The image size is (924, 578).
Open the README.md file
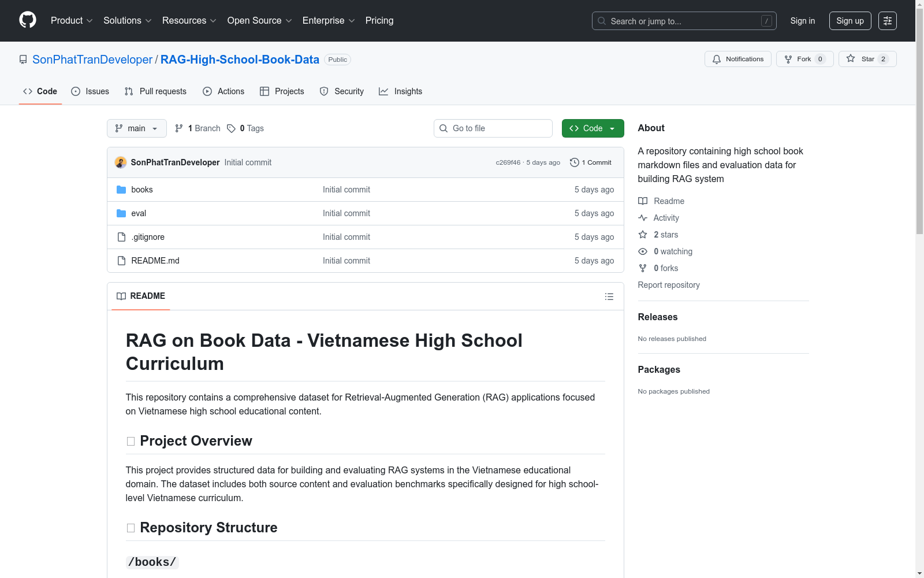click(155, 261)
